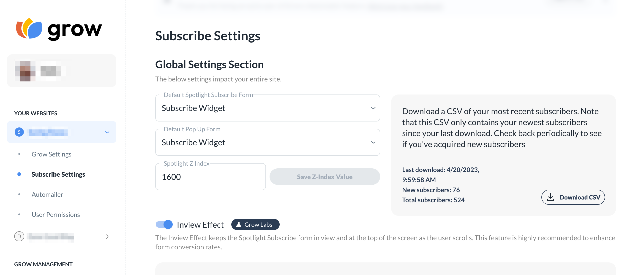Open the Inview Effect link
The height and width of the screenshot is (275, 644).
pyautogui.click(x=187, y=237)
